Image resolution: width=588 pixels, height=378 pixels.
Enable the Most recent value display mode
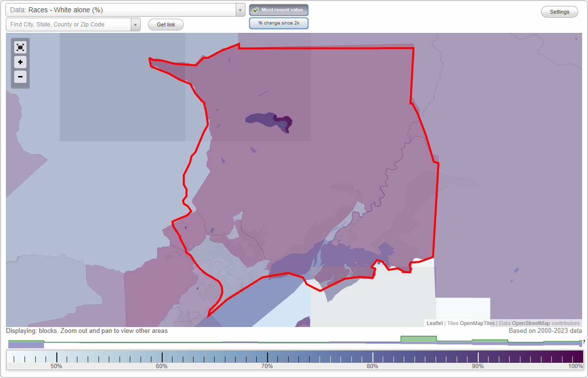point(278,9)
